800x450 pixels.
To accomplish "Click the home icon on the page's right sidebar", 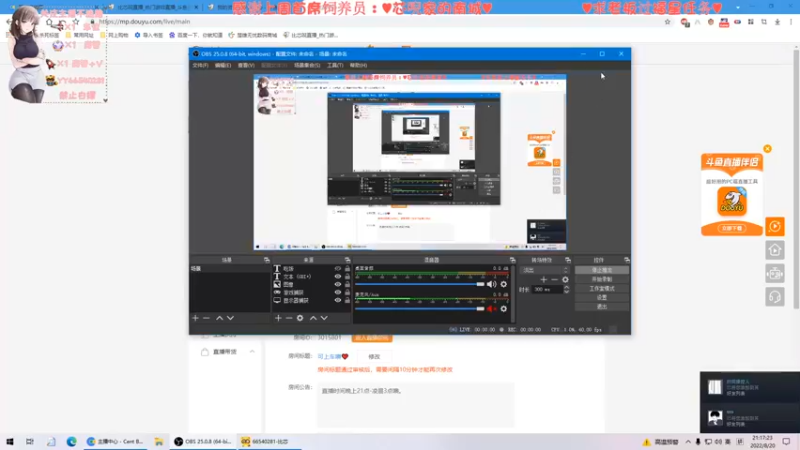I will coord(775,250).
